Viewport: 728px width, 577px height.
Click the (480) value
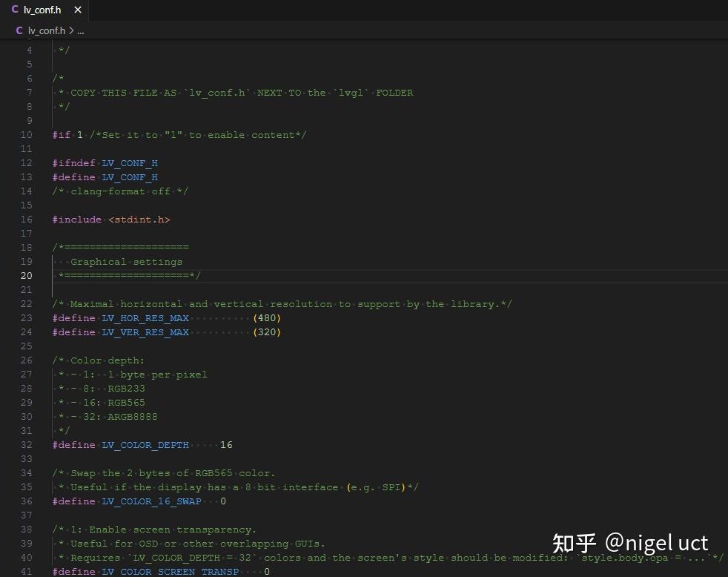267,317
